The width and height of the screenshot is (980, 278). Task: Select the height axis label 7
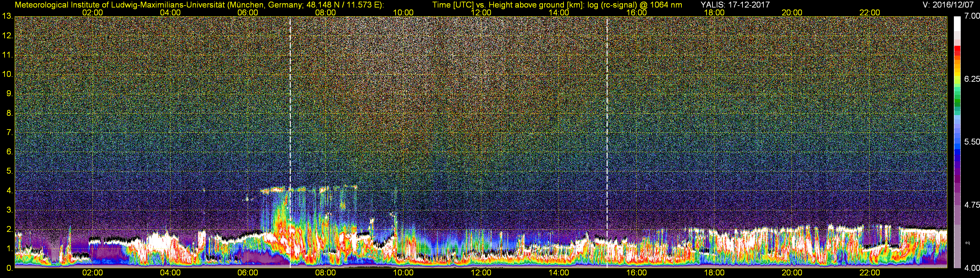pos(9,132)
